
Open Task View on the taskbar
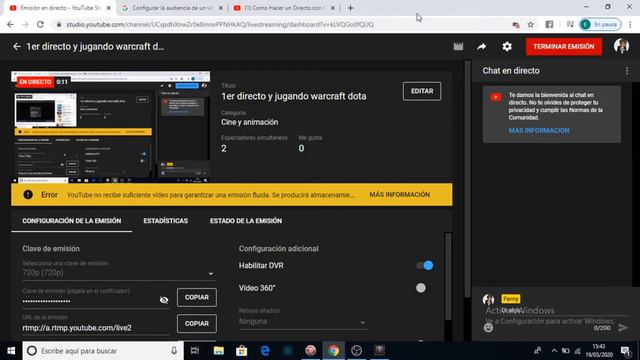coord(195,351)
